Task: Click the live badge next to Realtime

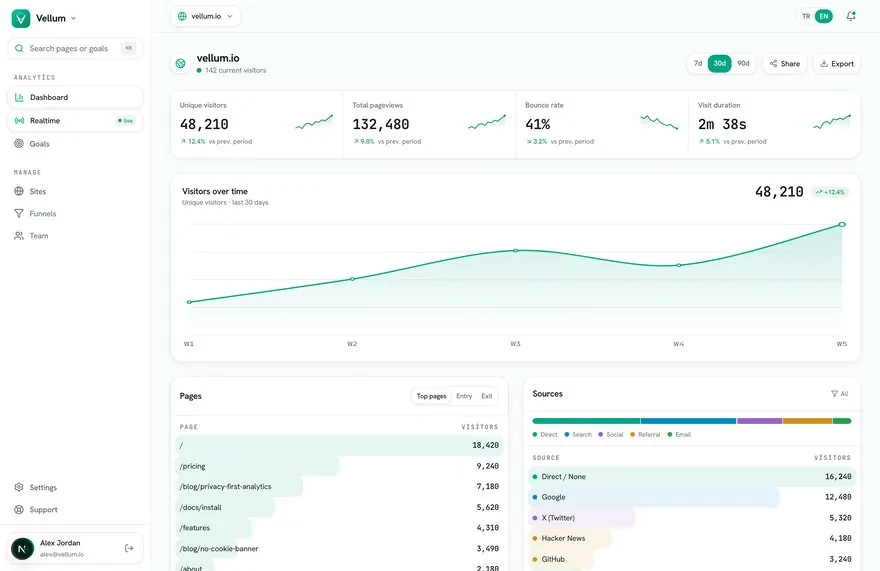Action: coord(126,121)
